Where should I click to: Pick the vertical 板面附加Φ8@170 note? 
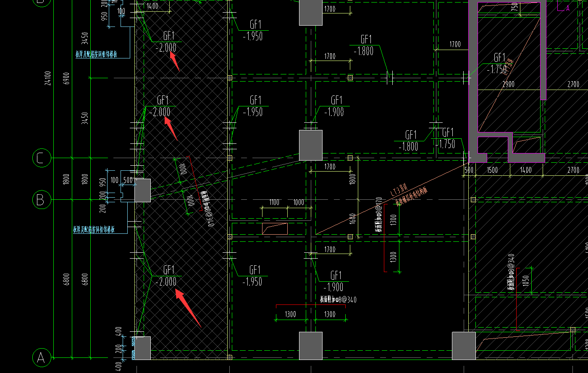pyautogui.click(x=378, y=214)
